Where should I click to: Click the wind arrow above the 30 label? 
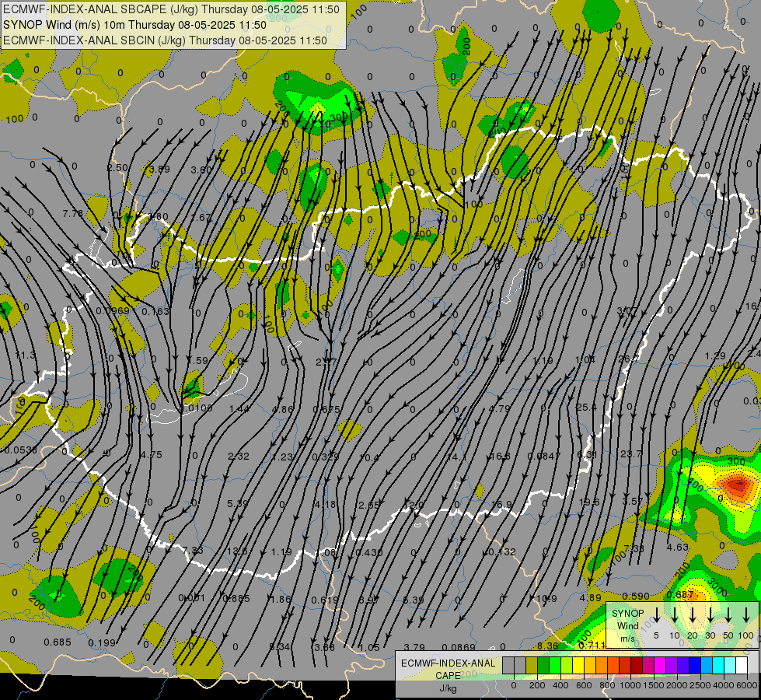tap(710, 615)
